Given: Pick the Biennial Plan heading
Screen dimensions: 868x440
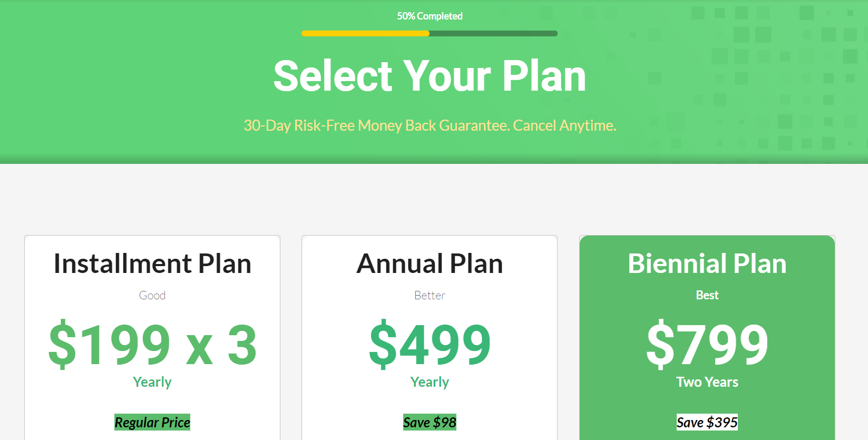Looking at the screenshot, I should pyautogui.click(x=707, y=263).
